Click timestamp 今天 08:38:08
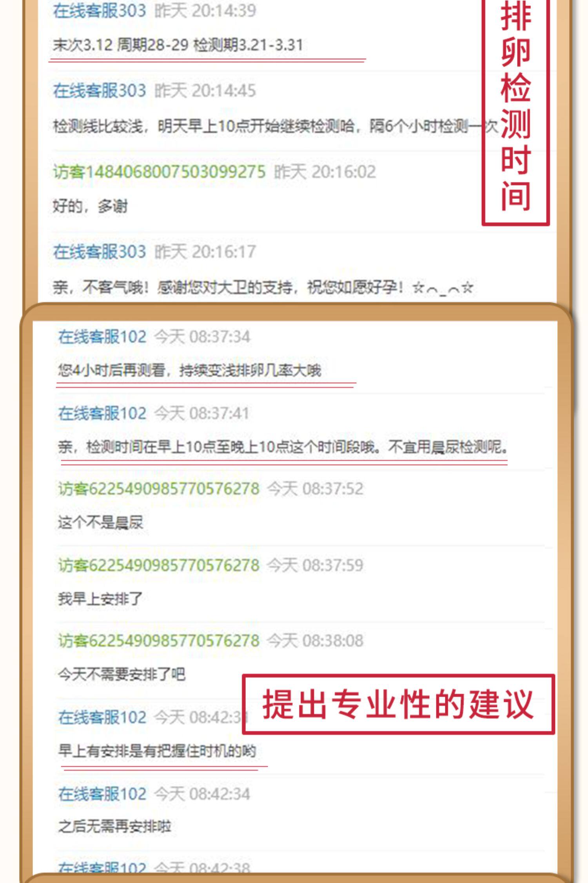588x883 pixels. pos(316,641)
